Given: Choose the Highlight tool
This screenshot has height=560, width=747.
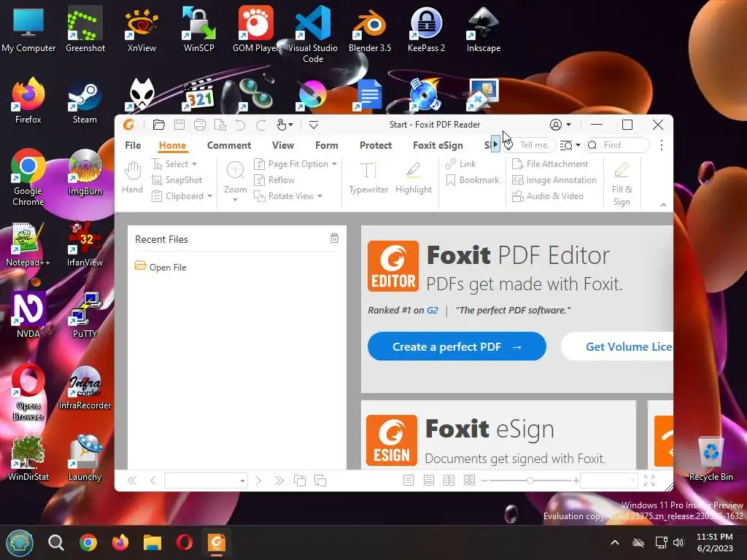Looking at the screenshot, I should tap(414, 178).
